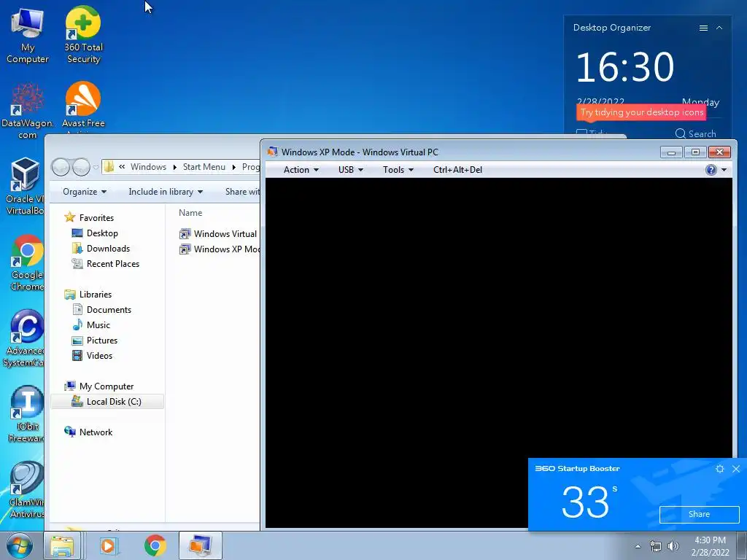Open Action menu in Virtual PC
This screenshot has height=560, width=747.
[301, 170]
